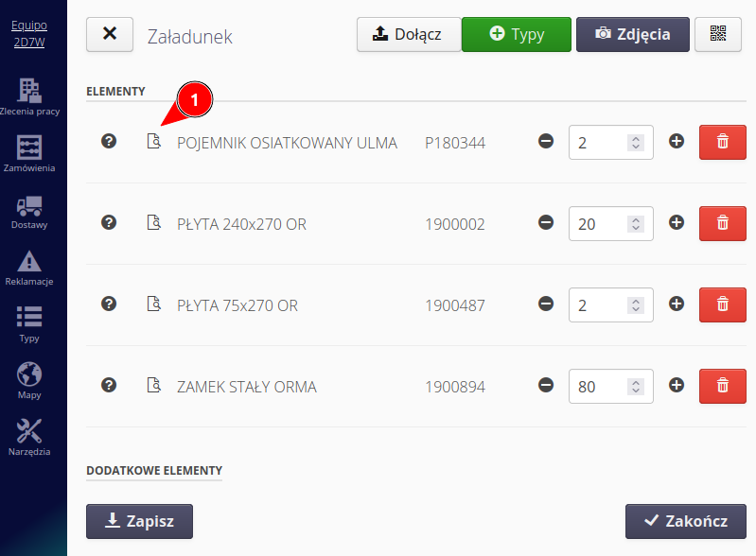Image resolution: width=756 pixels, height=556 pixels.
Task: Click the QR code scanner icon button
Action: [718, 34]
